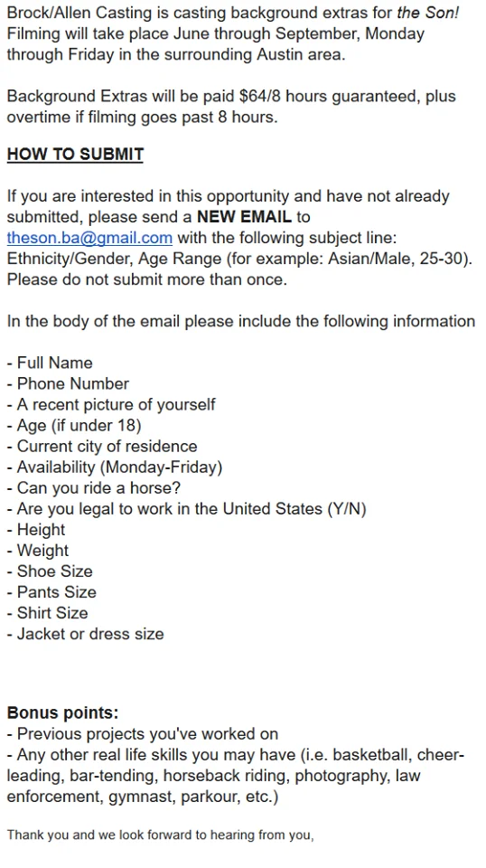Click 'A recent picture of yourself' line

click(x=111, y=405)
